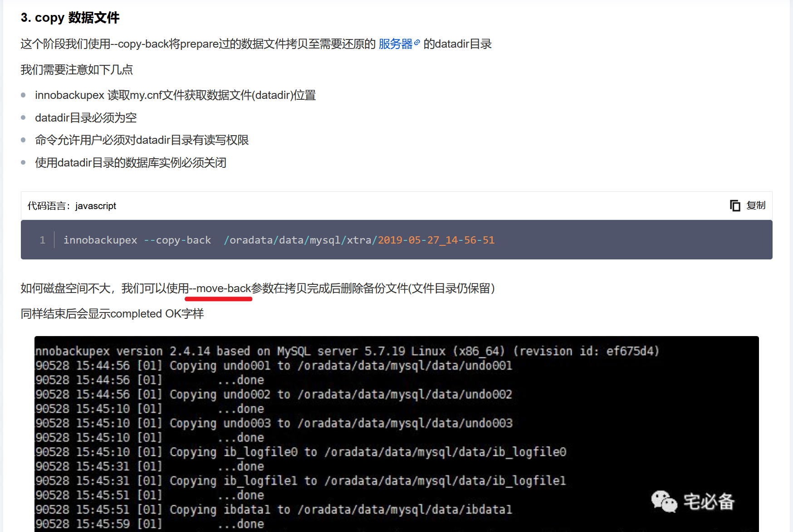793x532 pixels.
Task: Click the sentence mentioning completed OK
Action: (112, 314)
